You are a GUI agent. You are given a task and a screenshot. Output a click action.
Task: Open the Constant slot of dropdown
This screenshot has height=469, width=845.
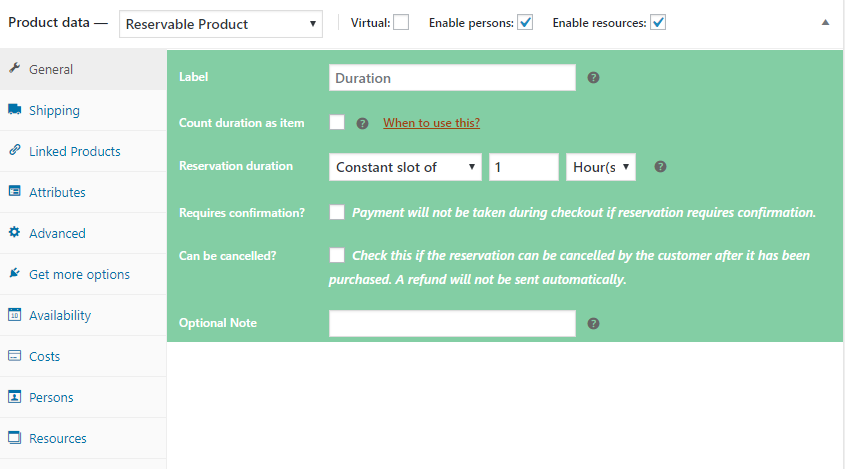[x=405, y=167]
